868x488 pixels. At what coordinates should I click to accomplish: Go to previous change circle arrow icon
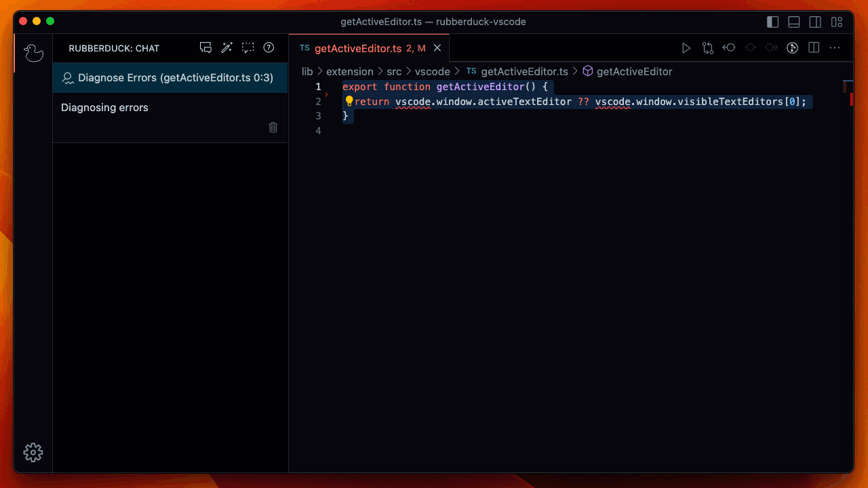pyautogui.click(x=729, y=48)
